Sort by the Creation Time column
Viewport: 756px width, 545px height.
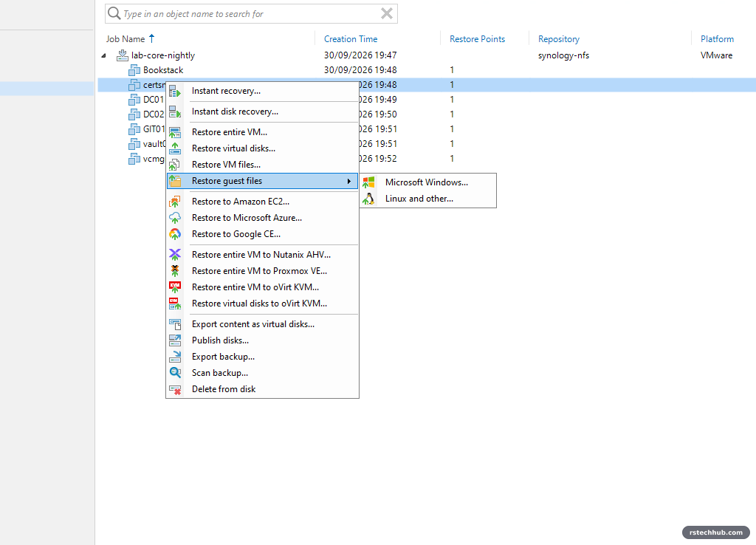click(351, 39)
